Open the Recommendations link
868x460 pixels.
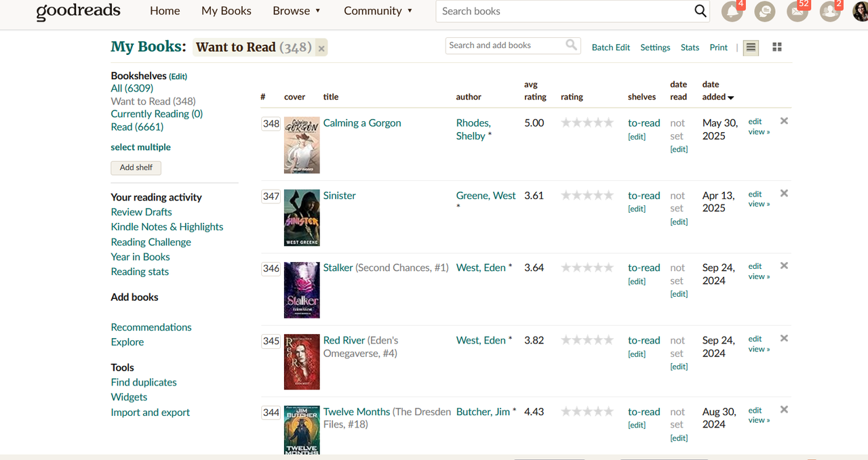coord(151,327)
